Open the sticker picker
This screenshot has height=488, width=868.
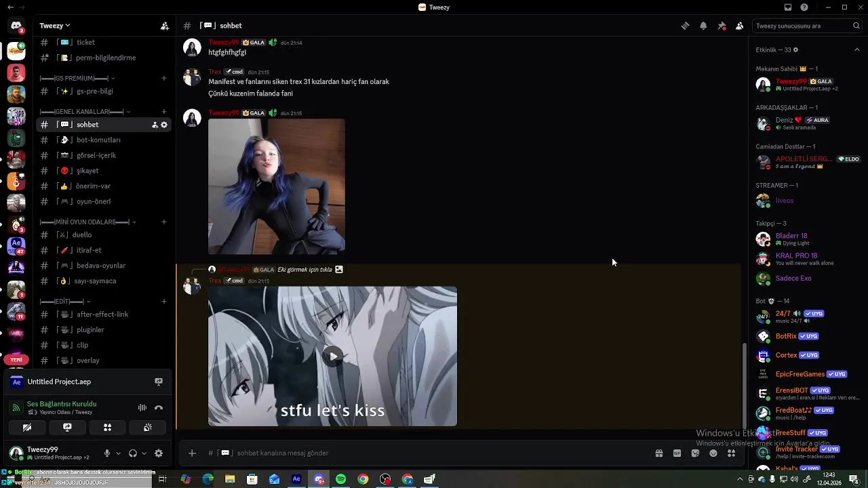[x=695, y=453]
